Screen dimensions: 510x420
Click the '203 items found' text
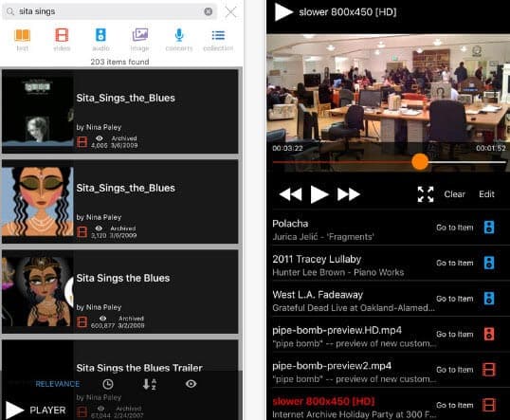[x=119, y=62]
